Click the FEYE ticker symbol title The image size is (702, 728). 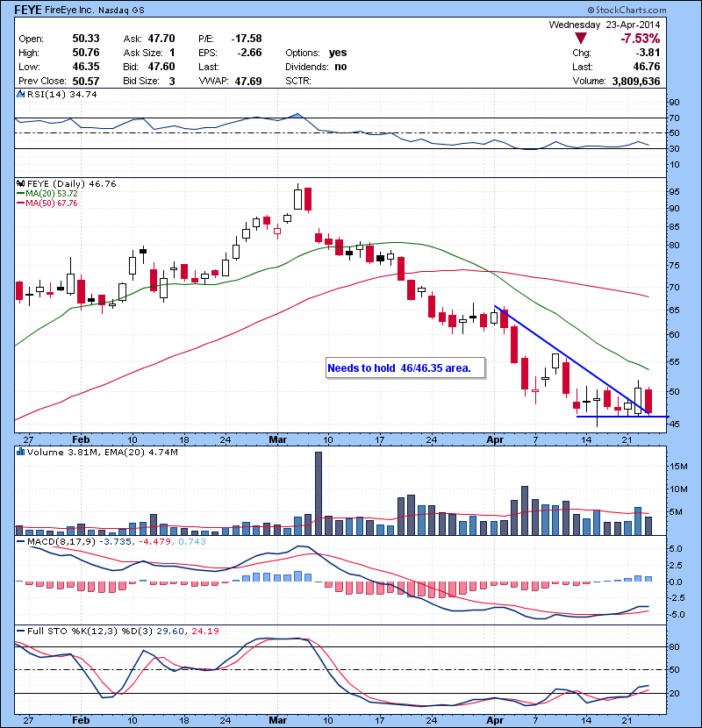click(x=28, y=10)
